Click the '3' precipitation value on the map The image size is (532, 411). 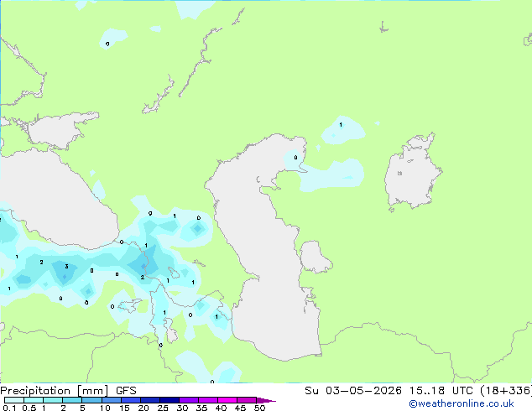click(66, 267)
